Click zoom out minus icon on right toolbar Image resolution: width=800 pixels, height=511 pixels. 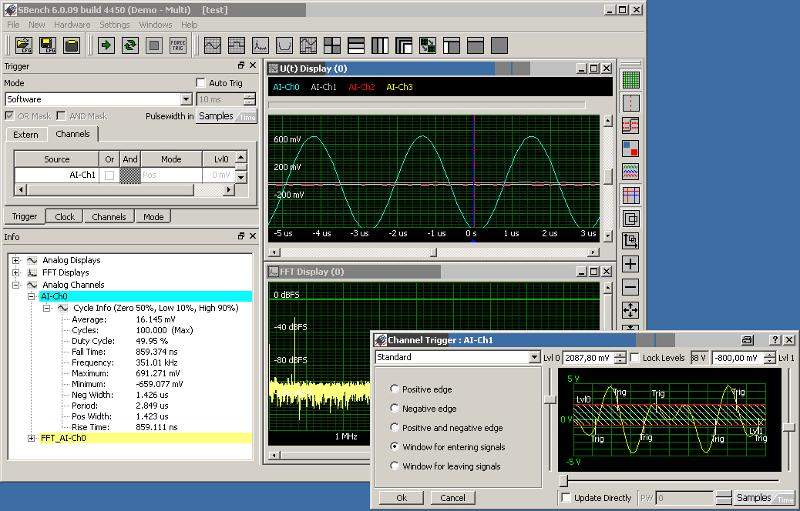coord(631,287)
